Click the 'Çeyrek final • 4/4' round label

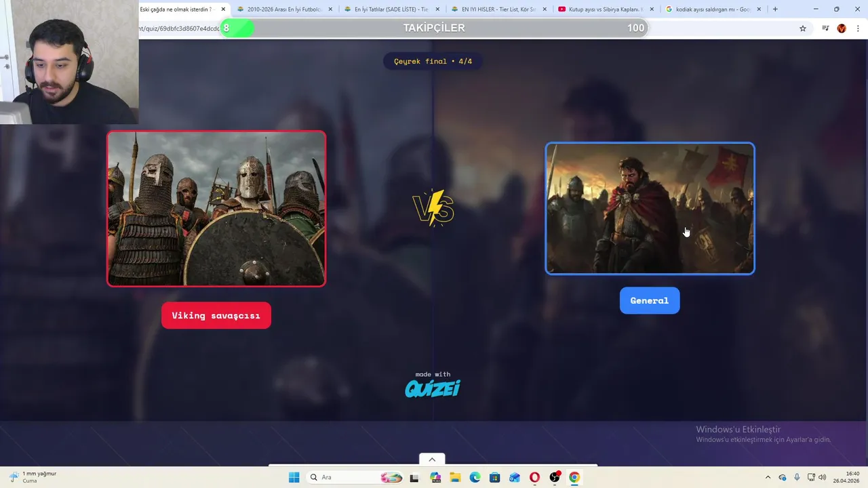[x=433, y=61]
